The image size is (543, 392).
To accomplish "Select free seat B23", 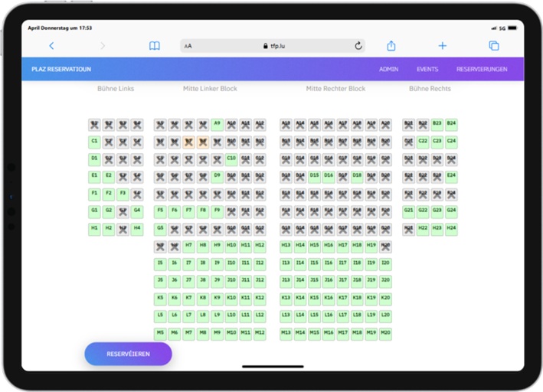I will (437, 123).
